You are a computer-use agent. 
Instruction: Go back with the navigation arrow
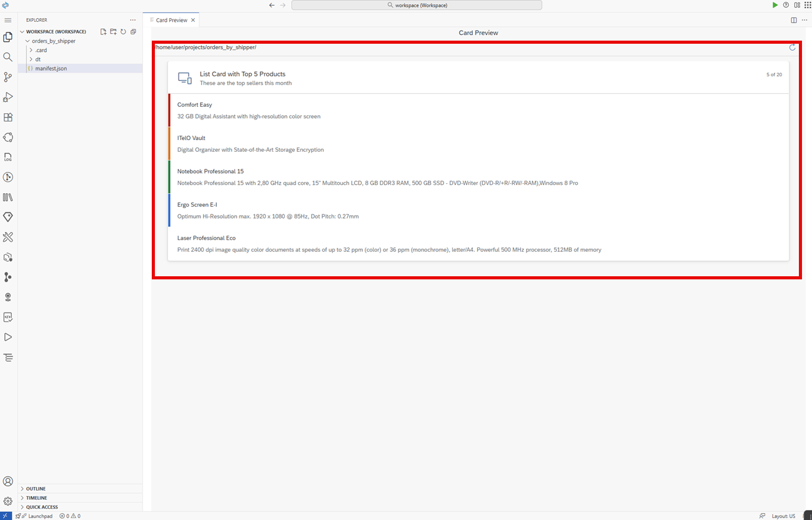coord(272,5)
